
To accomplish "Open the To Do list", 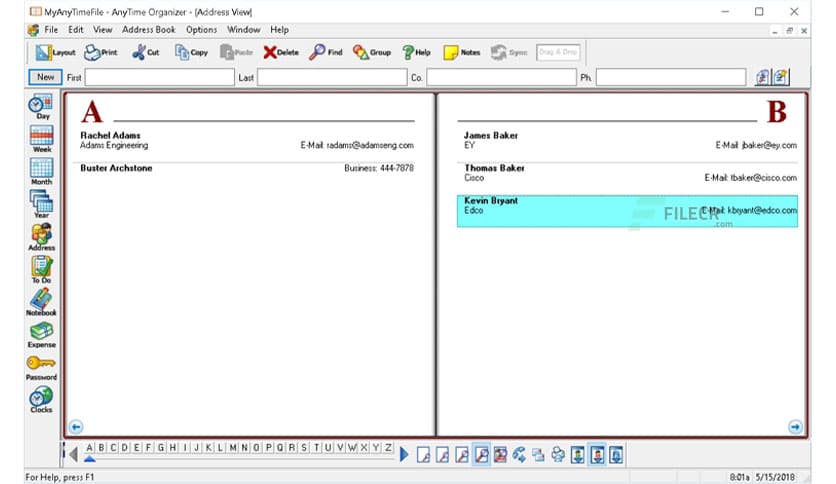I will click(x=42, y=269).
